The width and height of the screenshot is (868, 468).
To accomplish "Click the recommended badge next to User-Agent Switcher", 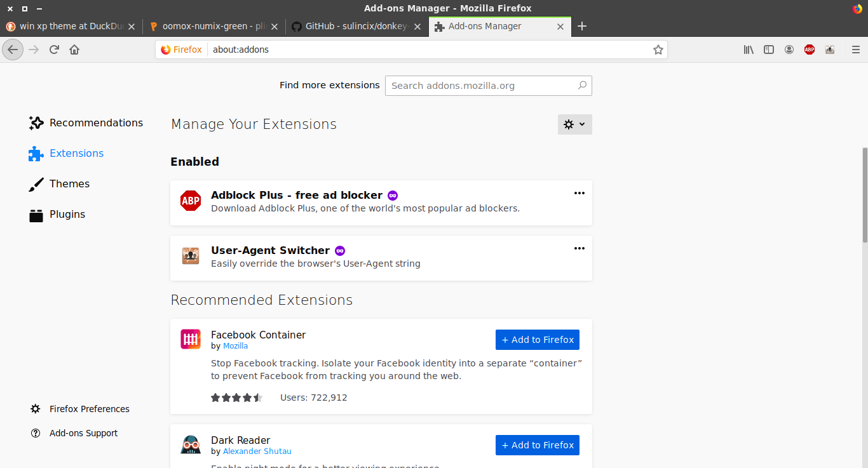I will coord(340,251).
